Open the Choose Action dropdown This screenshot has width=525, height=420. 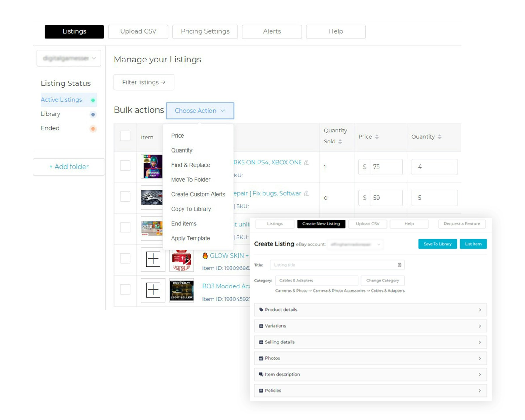200,111
